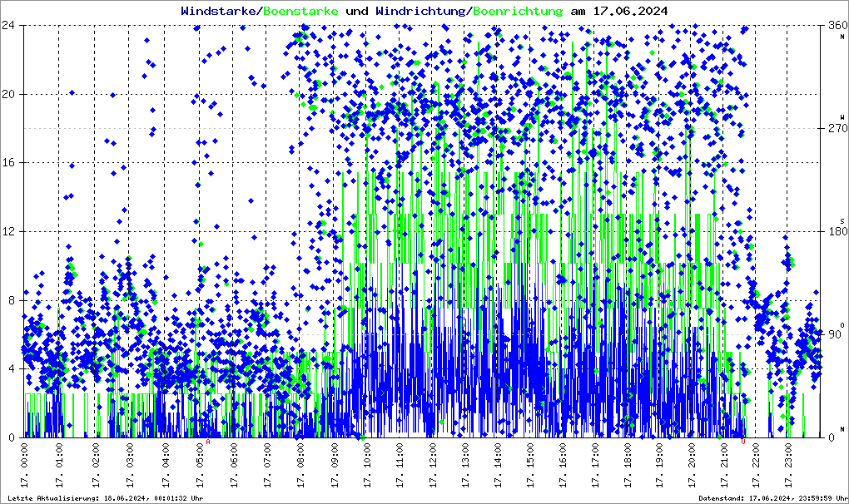The height and width of the screenshot is (504, 849).
Task: Click the 8 label on left axis
Action: 12,300
